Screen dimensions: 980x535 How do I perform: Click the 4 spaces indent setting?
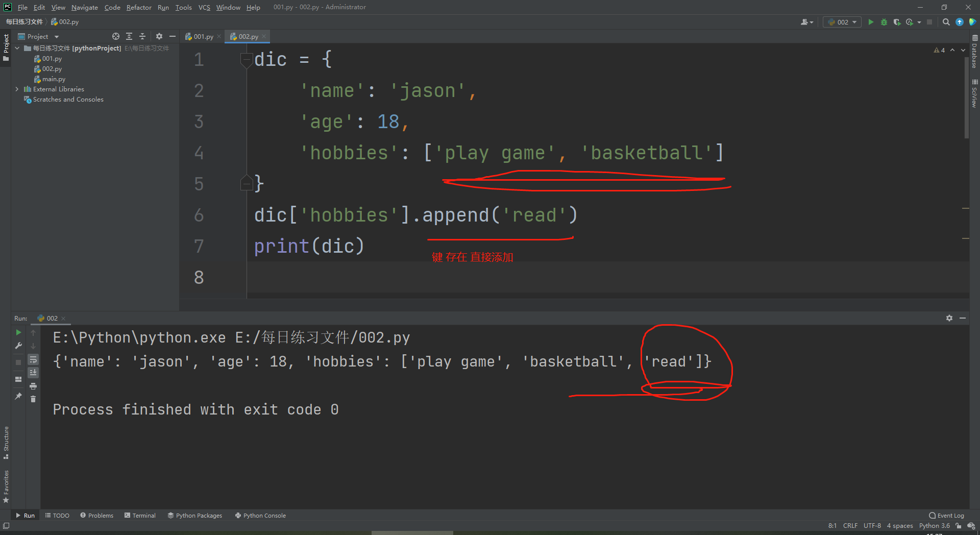click(x=900, y=526)
